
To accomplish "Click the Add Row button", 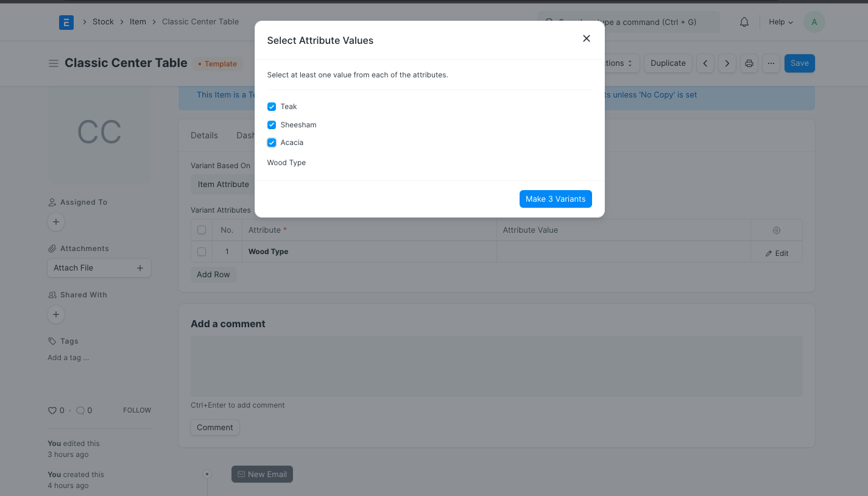I will click(x=213, y=274).
